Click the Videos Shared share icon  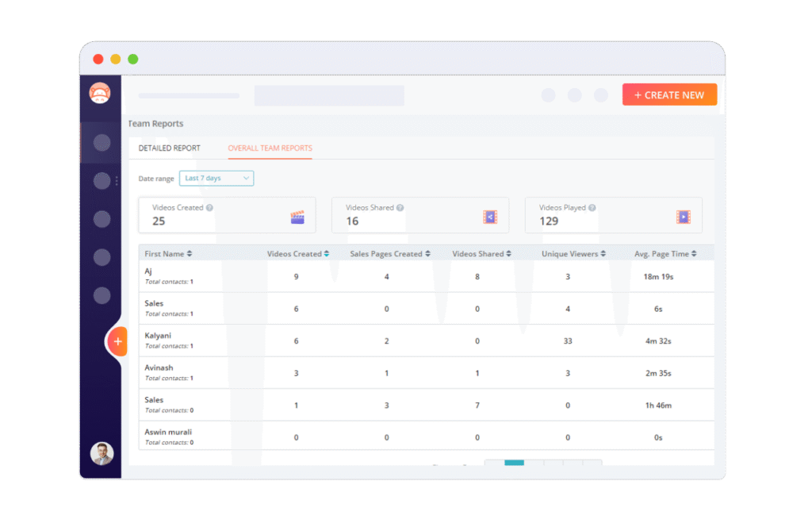click(x=490, y=217)
